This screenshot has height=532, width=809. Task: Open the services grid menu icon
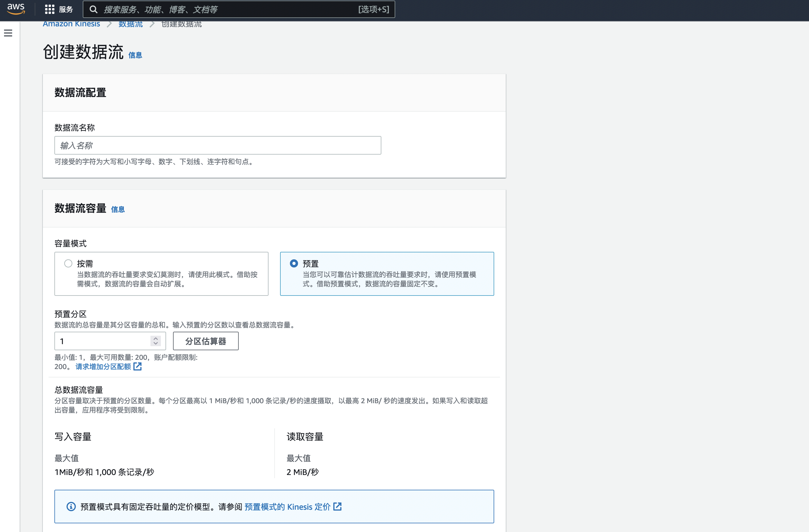click(x=50, y=9)
